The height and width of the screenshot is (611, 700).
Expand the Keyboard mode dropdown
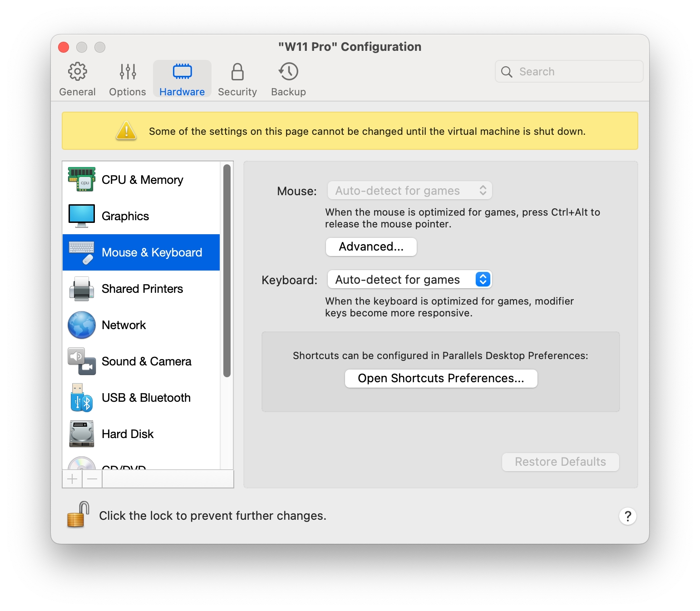[409, 280]
